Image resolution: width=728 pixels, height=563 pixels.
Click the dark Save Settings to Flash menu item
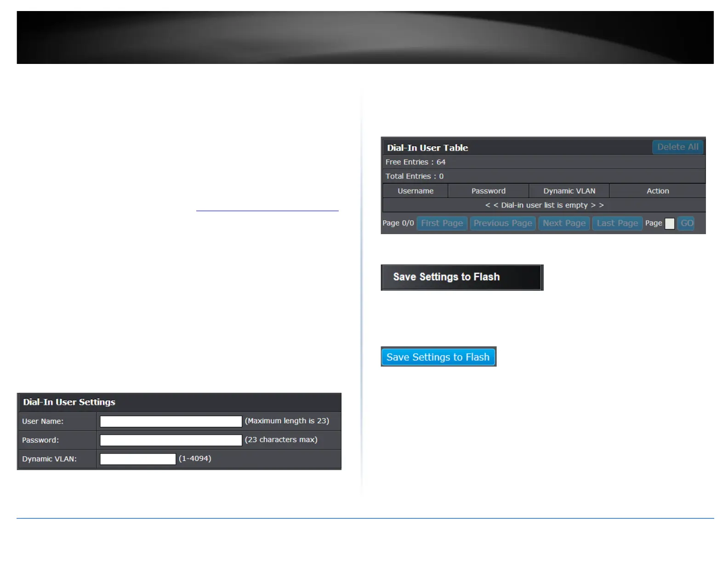(462, 277)
